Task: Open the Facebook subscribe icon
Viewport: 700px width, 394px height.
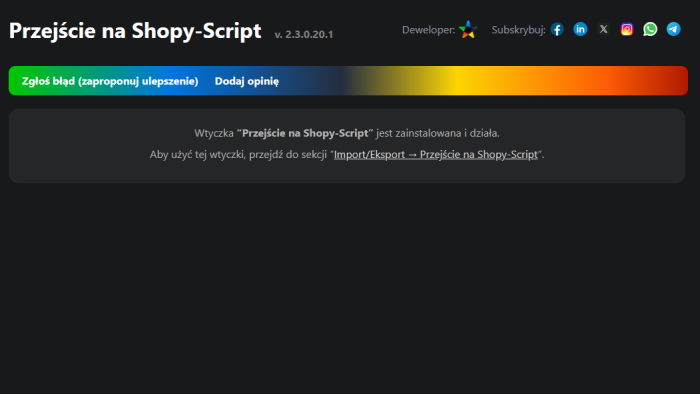Action: pyautogui.click(x=557, y=29)
